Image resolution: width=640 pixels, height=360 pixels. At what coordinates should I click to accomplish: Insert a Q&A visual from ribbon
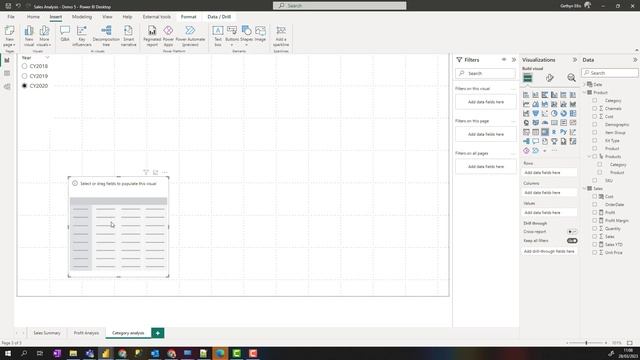(x=65, y=34)
